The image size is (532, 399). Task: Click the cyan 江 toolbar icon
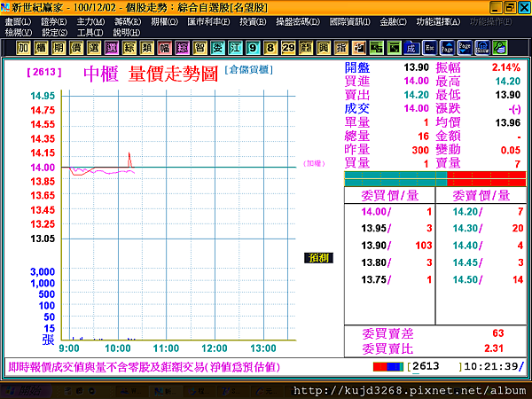coord(235,48)
